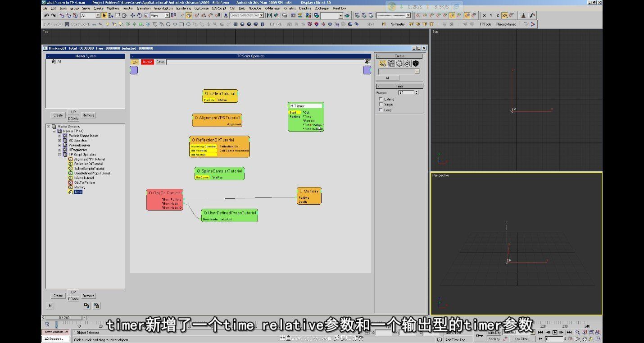Open the Modifiers menu
The width and height of the screenshot is (644, 343).
click(x=113, y=8)
